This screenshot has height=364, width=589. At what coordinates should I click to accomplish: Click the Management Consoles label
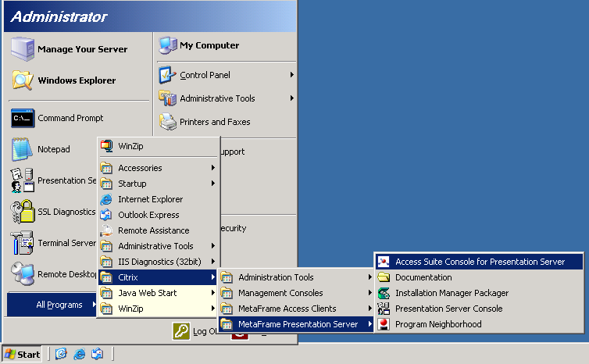[280, 293]
